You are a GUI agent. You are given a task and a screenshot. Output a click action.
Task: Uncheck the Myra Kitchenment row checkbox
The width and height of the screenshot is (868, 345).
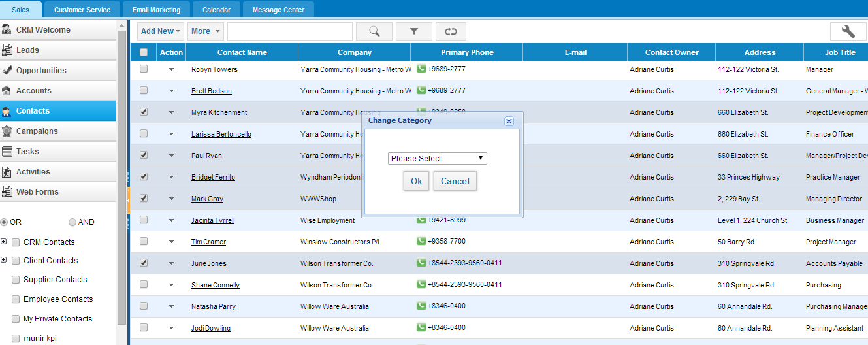coord(144,112)
